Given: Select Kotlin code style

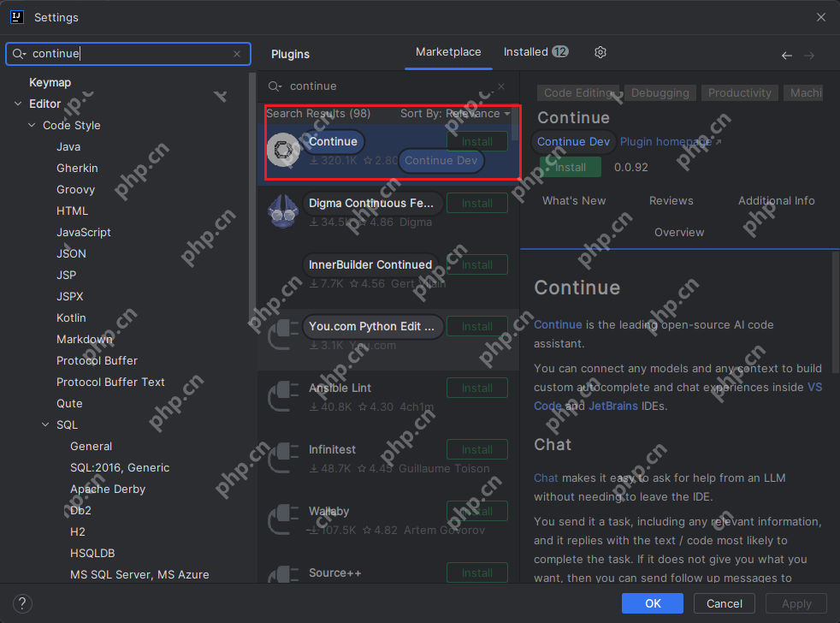Looking at the screenshot, I should [71, 318].
